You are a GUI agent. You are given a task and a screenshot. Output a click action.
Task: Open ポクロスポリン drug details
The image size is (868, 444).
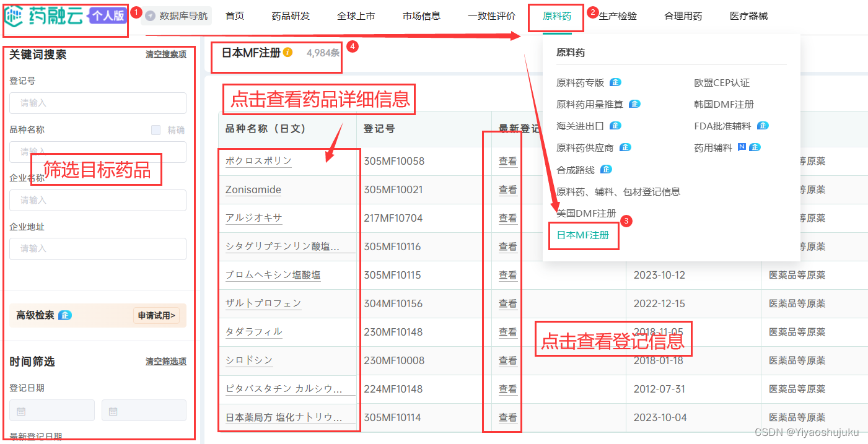point(258,161)
